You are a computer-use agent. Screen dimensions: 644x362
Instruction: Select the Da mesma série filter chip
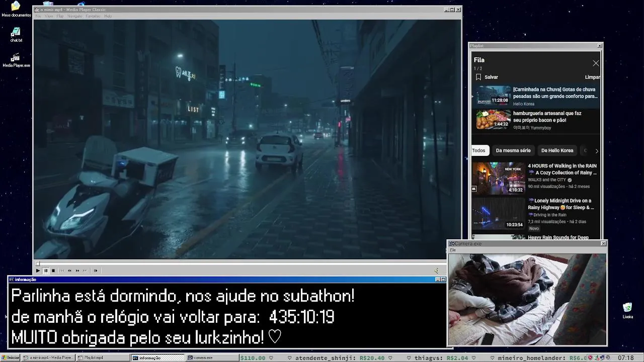point(513,150)
